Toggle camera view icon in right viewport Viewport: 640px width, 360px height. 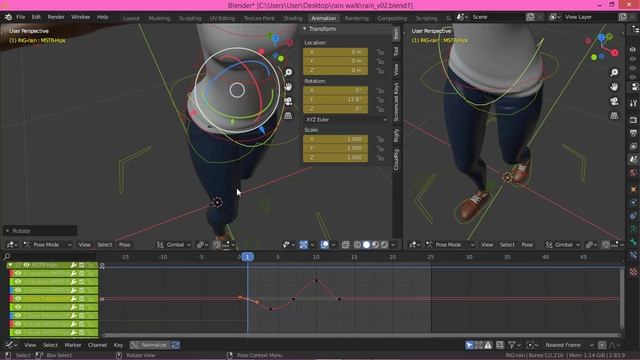(x=614, y=101)
